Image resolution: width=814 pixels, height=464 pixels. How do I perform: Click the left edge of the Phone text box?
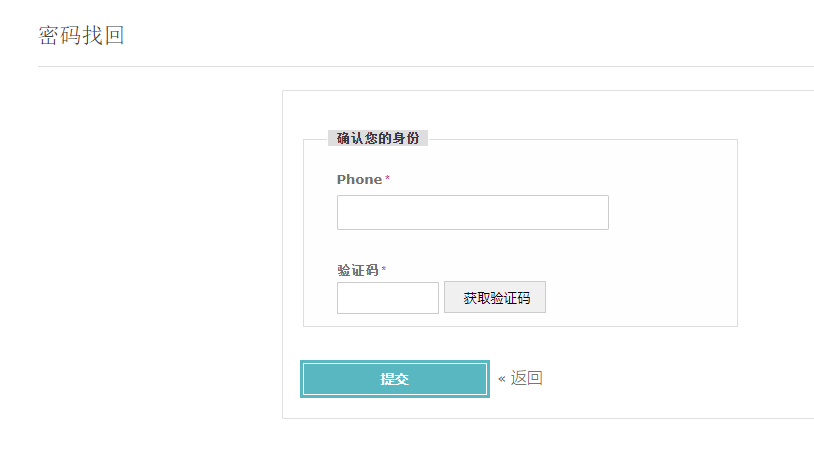[339, 212]
